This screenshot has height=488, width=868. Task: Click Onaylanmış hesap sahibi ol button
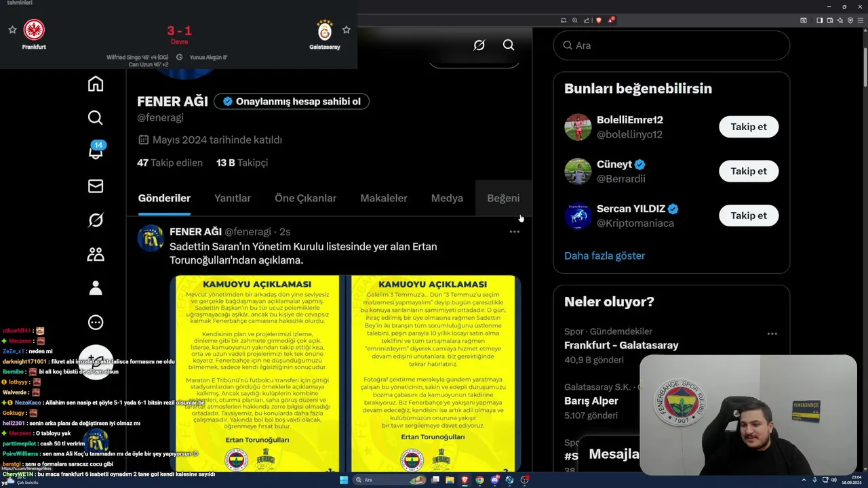click(x=292, y=102)
